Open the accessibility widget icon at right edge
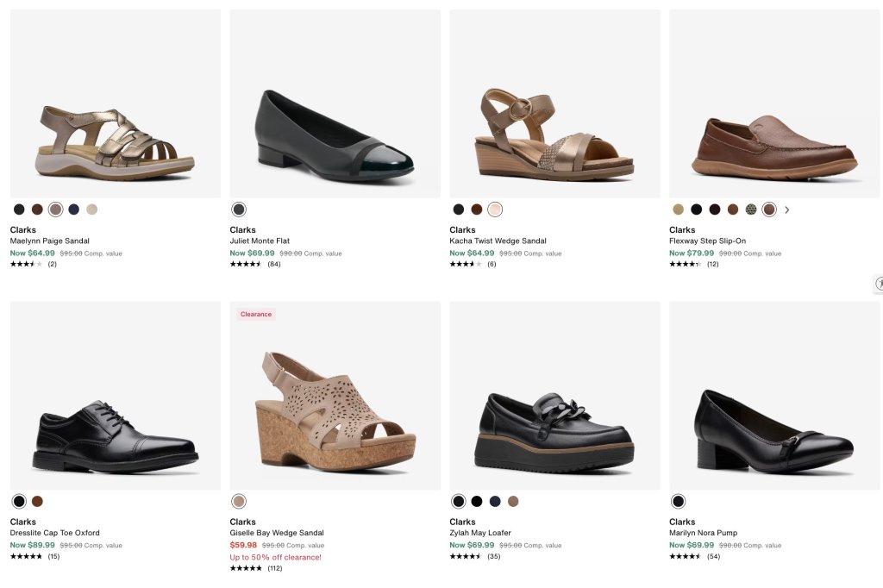883x588 pixels. [x=878, y=284]
